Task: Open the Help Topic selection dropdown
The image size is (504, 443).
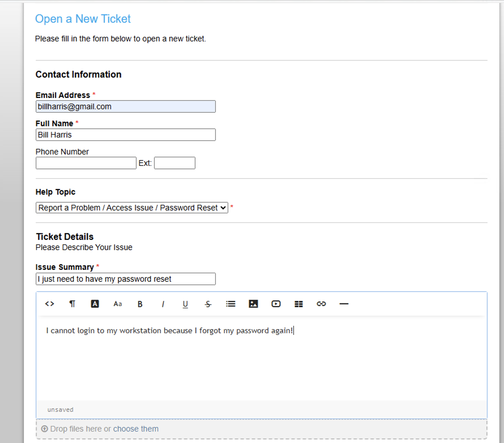Action: (x=132, y=208)
